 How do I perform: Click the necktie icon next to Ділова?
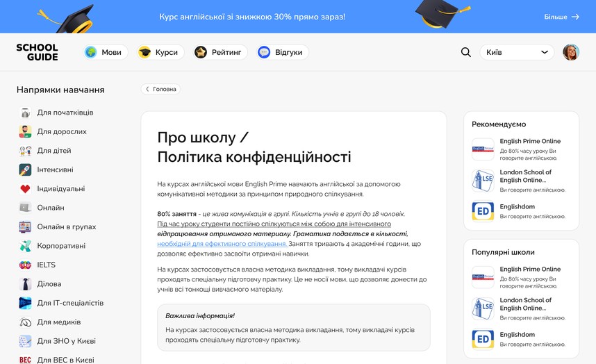click(25, 284)
